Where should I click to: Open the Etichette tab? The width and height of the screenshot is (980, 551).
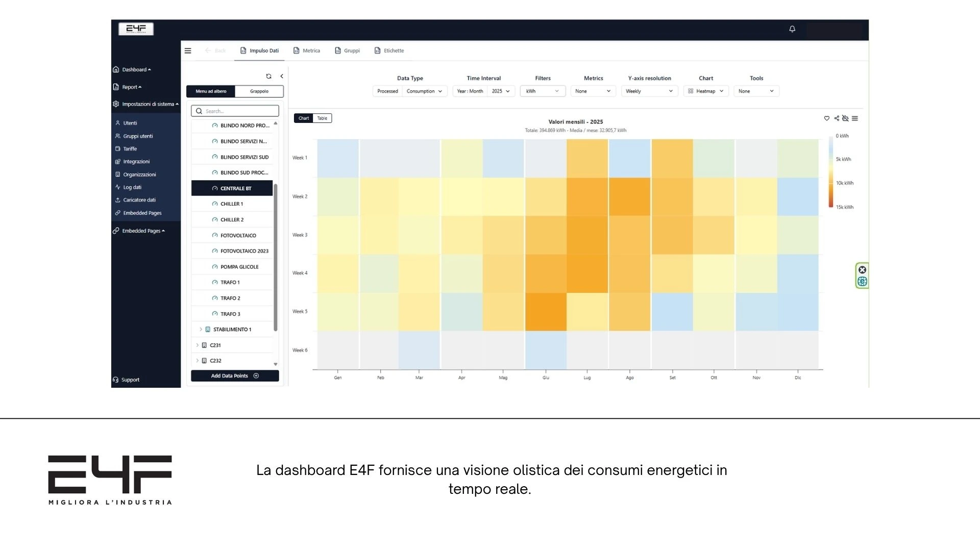coord(389,51)
